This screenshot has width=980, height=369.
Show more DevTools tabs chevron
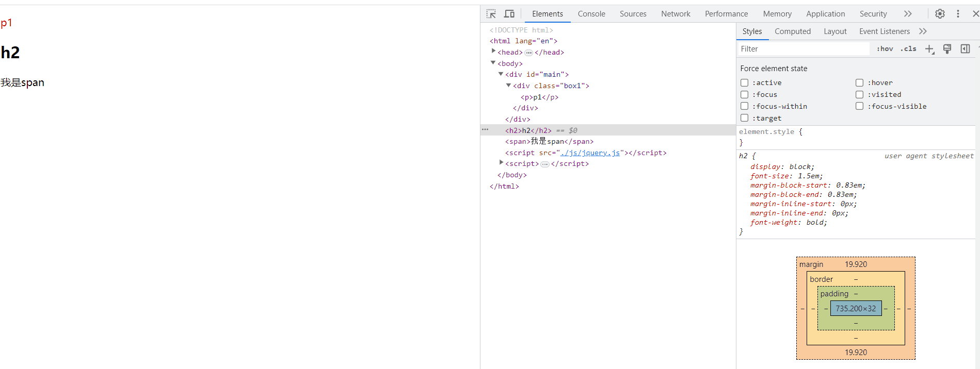coord(908,14)
